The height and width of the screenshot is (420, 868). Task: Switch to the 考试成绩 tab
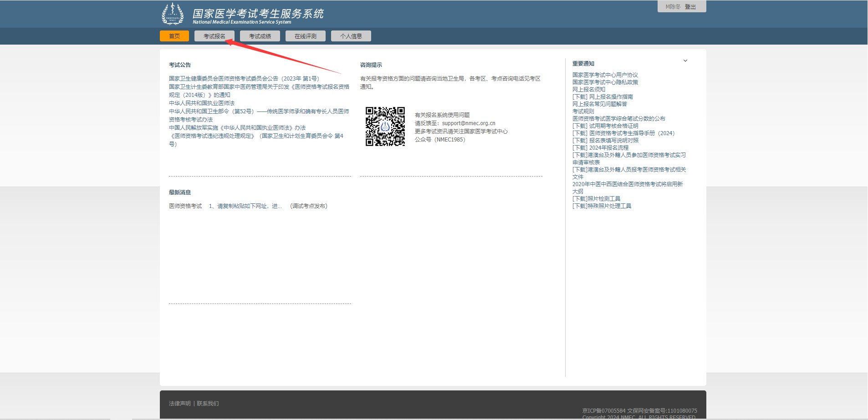(x=260, y=36)
